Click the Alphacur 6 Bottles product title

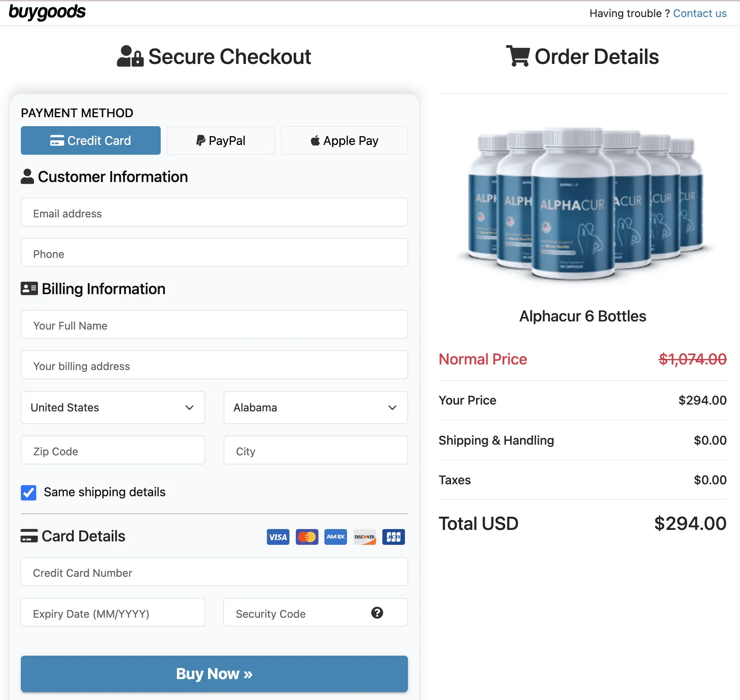[583, 316]
